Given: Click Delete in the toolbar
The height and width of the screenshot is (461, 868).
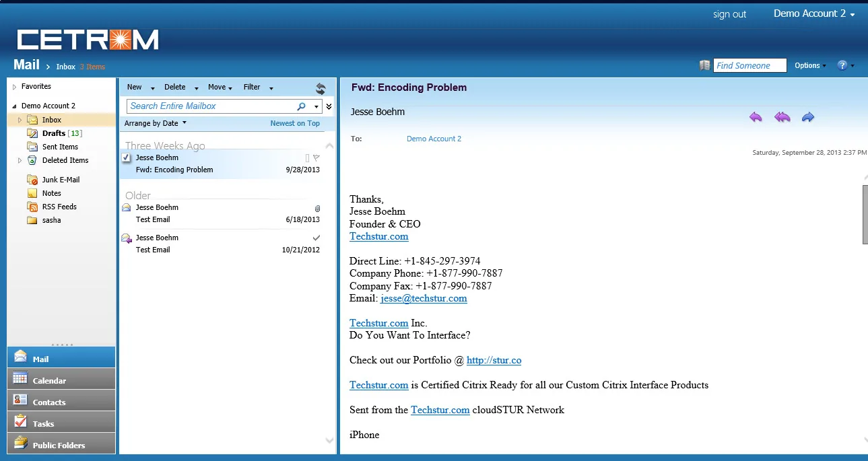Looking at the screenshot, I should tap(175, 87).
